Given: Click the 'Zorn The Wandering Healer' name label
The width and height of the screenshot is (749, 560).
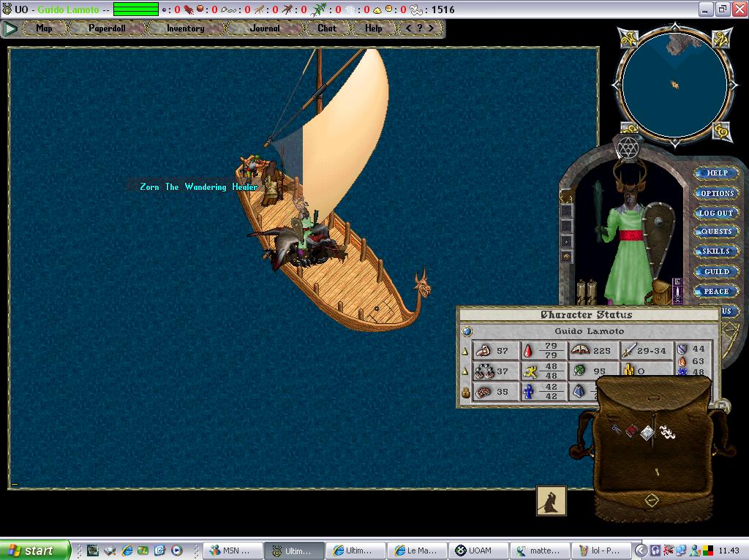Looking at the screenshot, I should point(198,186).
